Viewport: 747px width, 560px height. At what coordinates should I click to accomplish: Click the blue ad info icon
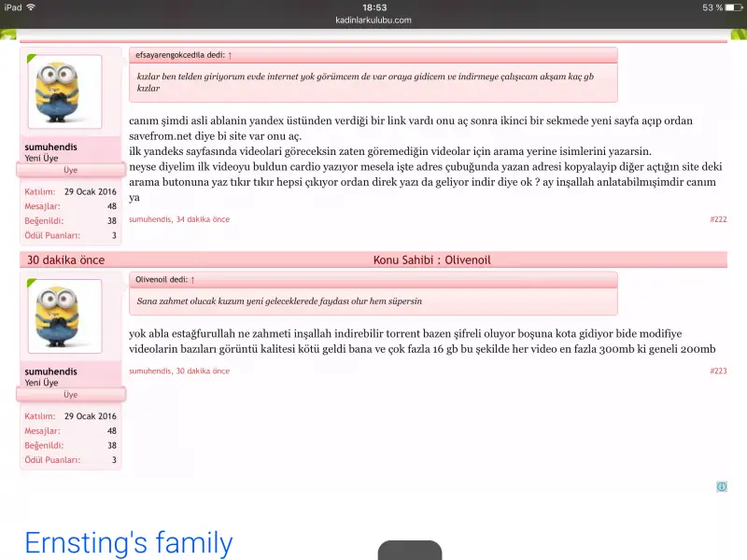pyautogui.click(x=722, y=486)
